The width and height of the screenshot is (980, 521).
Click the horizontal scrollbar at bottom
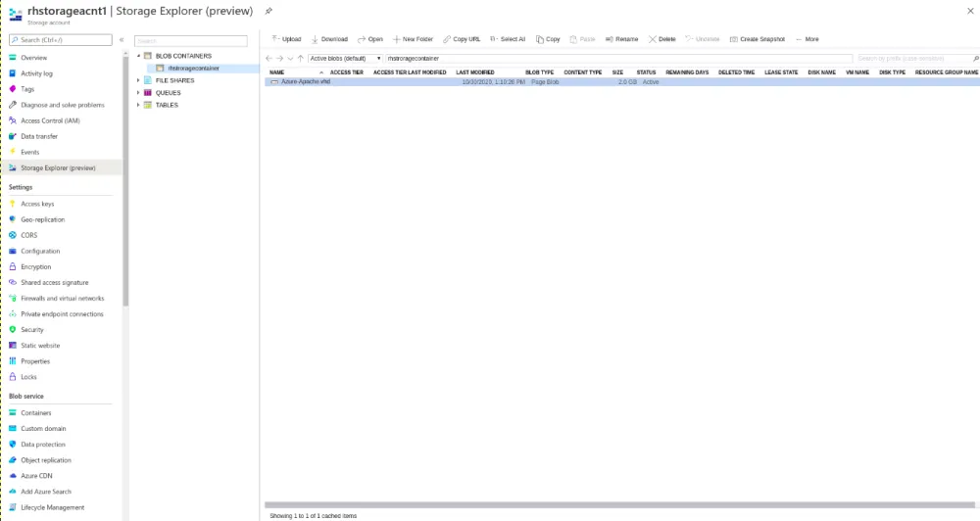pyautogui.click(x=619, y=504)
